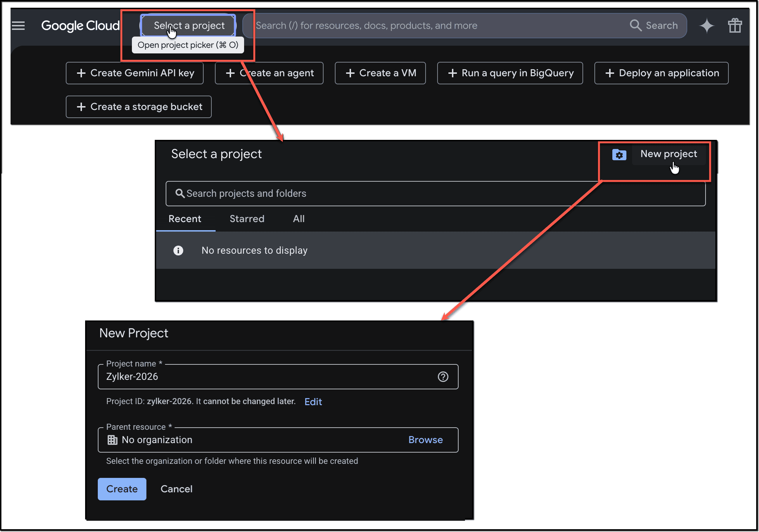Image resolution: width=759 pixels, height=532 pixels.
Task: Click the 'New Project' dialog heading
Action: (134, 333)
